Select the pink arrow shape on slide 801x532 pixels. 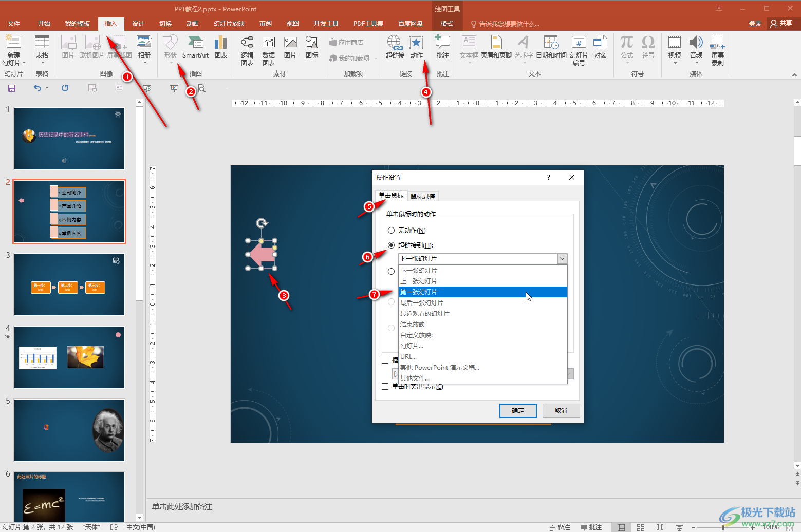pyautogui.click(x=261, y=254)
